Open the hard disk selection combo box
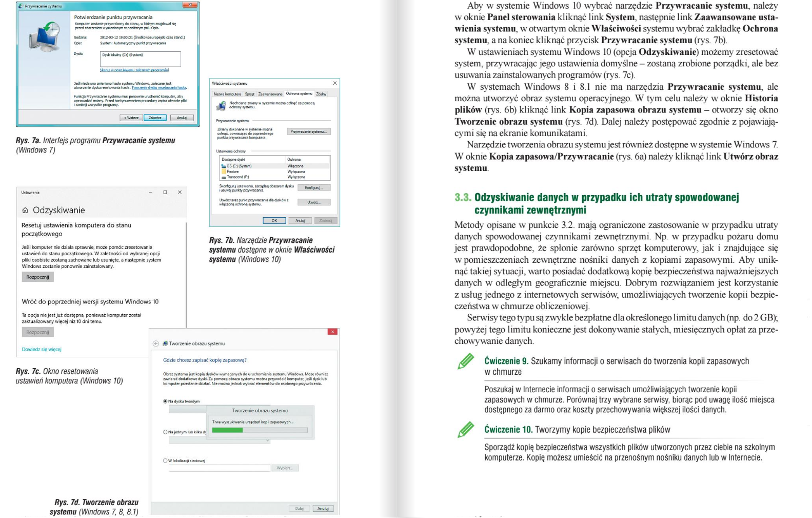The width and height of the screenshot is (812, 518). click(x=187, y=409)
